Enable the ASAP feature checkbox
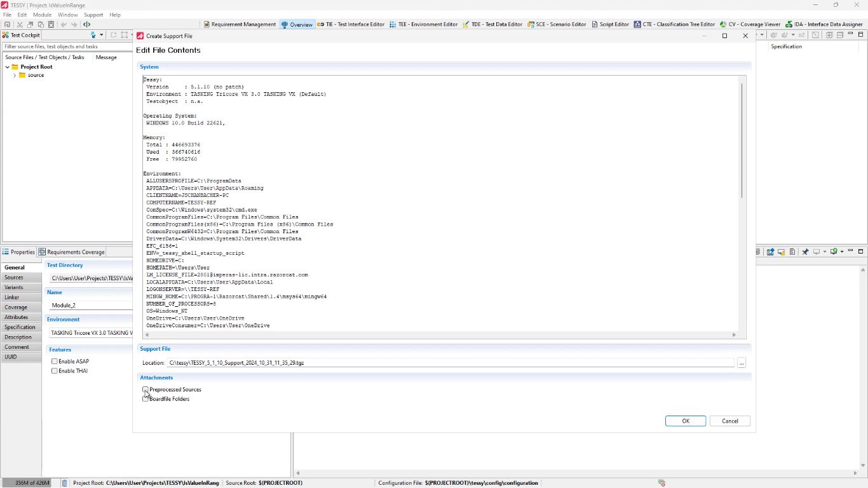This screenshot has height=488, width=868. (55, 362)
